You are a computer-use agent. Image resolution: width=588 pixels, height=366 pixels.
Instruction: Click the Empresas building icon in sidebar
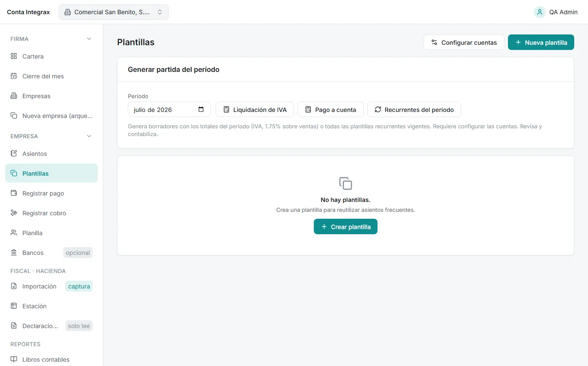(14, 96)
